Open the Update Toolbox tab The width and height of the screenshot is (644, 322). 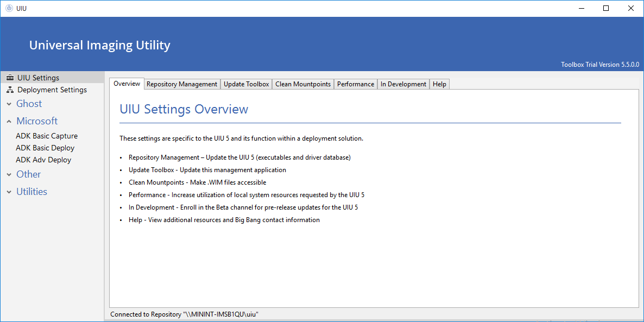(x=247, y=84)
